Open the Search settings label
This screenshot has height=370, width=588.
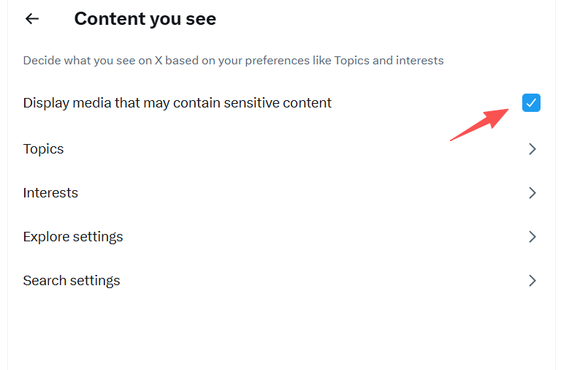pos(72,281)
